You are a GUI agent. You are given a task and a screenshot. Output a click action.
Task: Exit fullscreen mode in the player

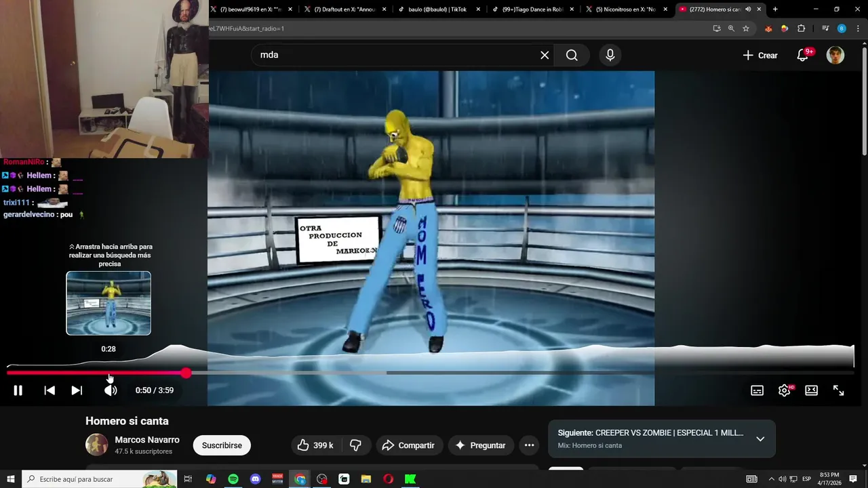click(x=839, y=390)
